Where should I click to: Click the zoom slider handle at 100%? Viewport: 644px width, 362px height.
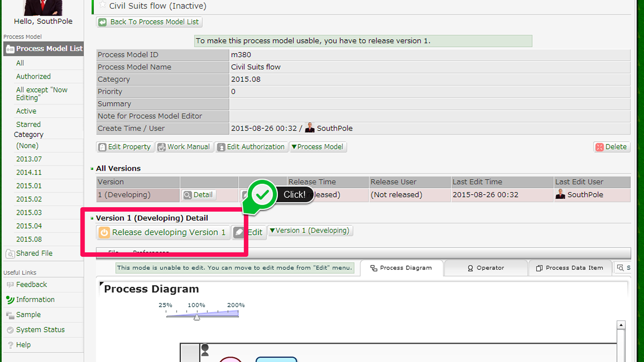point(197,317)
